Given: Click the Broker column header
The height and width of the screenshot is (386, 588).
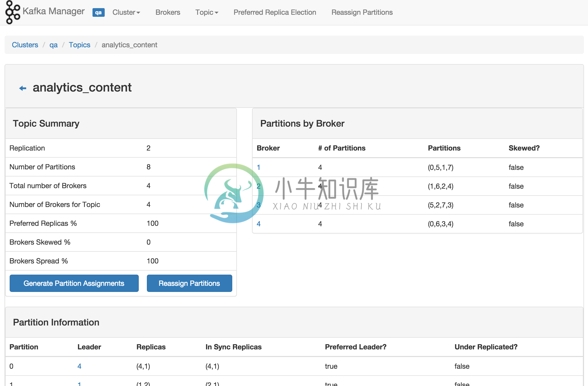Looking at the screenshot, I should pyautogui.click(x=268, y=148).
